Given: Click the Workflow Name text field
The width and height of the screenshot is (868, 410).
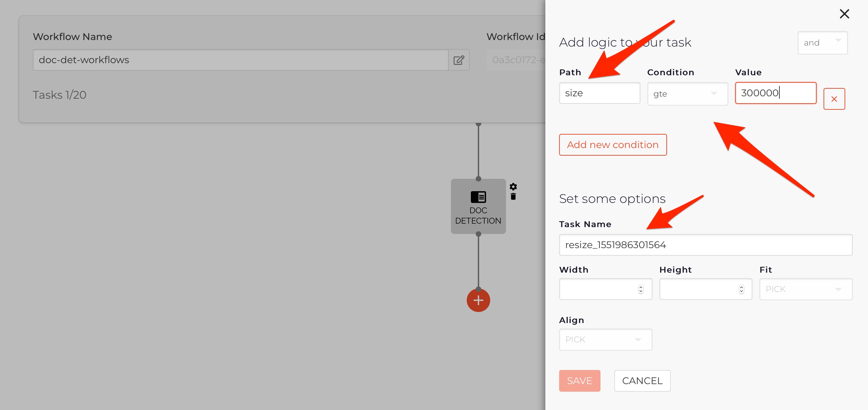Looking at the screenshot, I should [241, 60].
